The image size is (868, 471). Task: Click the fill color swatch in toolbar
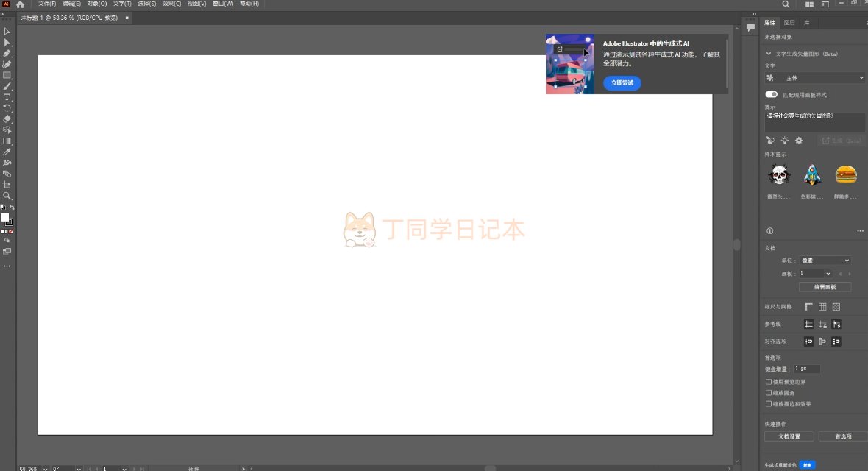point(5,218)
